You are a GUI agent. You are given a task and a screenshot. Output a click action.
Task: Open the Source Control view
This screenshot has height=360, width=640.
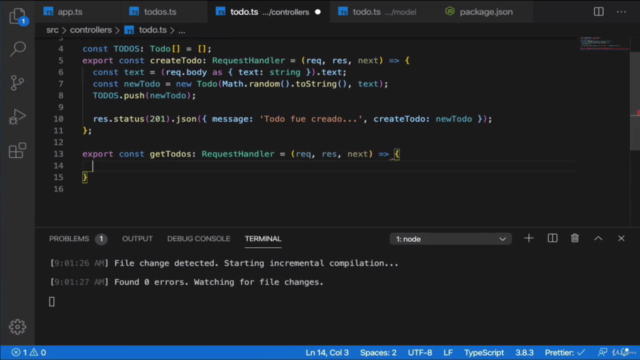(18, 83)
